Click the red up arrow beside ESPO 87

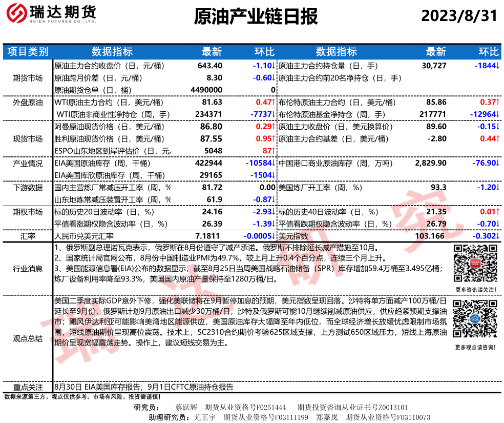click(x=274, y=151)
